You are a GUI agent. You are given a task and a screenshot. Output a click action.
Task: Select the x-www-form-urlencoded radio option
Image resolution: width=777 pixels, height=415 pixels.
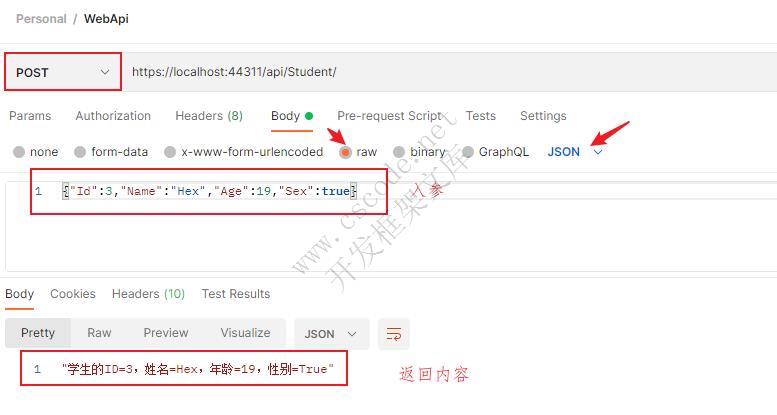170,152
